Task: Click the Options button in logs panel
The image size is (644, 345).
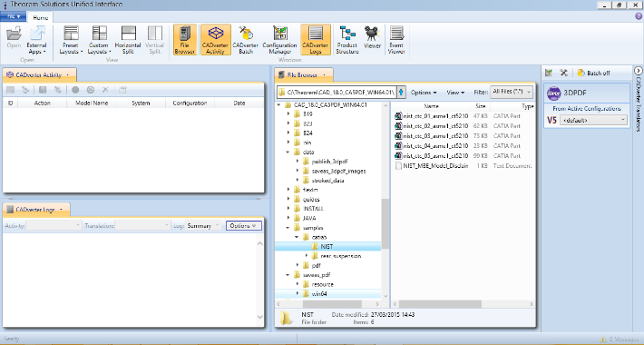Action: coord(244,225)
